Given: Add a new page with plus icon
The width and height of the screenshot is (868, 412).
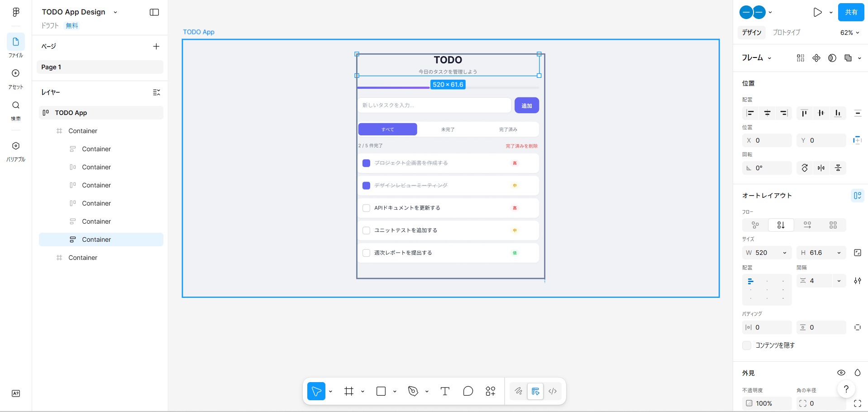Looking at the screenshot, I should [x=156, y=46].
